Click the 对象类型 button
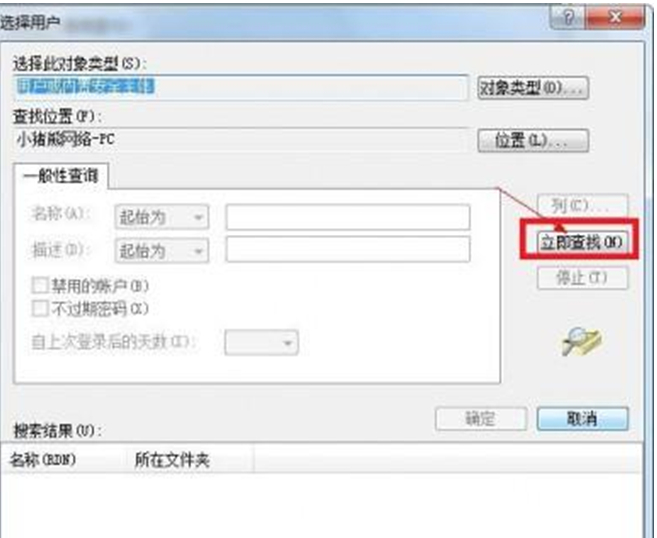 [x=533, y=88]
